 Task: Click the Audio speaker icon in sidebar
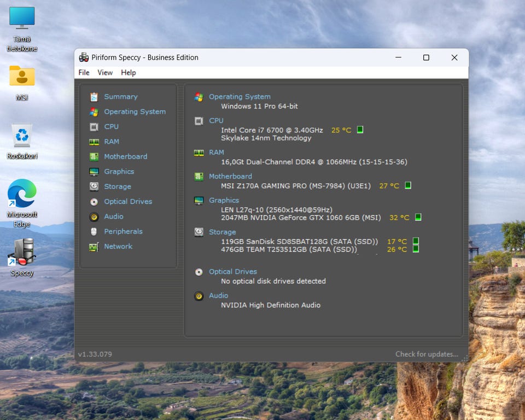94,217
